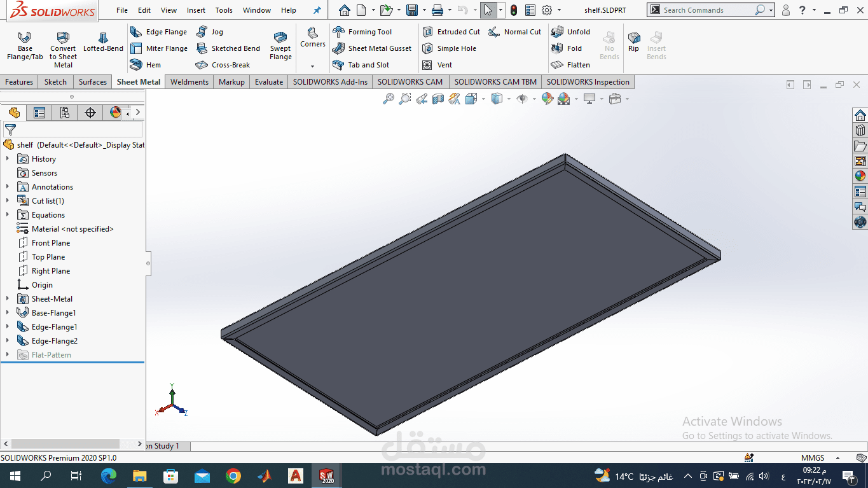The height and width of the screenshot is (488, 868).
Task: Click the Save icon in top toolbar
Action: point(412,10)
